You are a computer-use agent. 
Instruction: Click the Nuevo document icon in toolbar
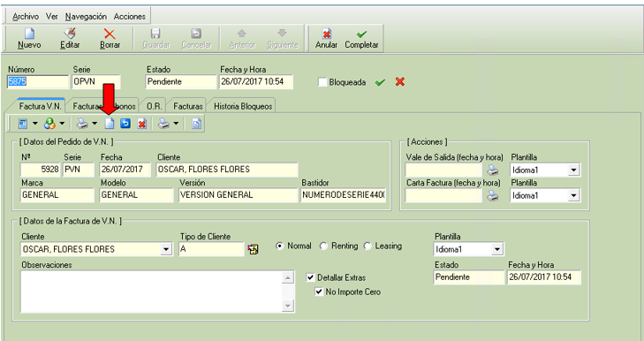(29, 34)
